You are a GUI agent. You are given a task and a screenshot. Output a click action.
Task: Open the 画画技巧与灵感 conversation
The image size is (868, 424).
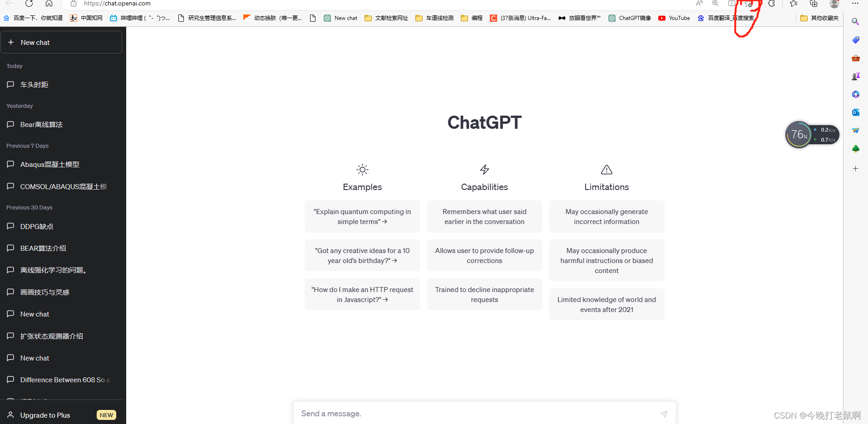click(x=61, y=292)
